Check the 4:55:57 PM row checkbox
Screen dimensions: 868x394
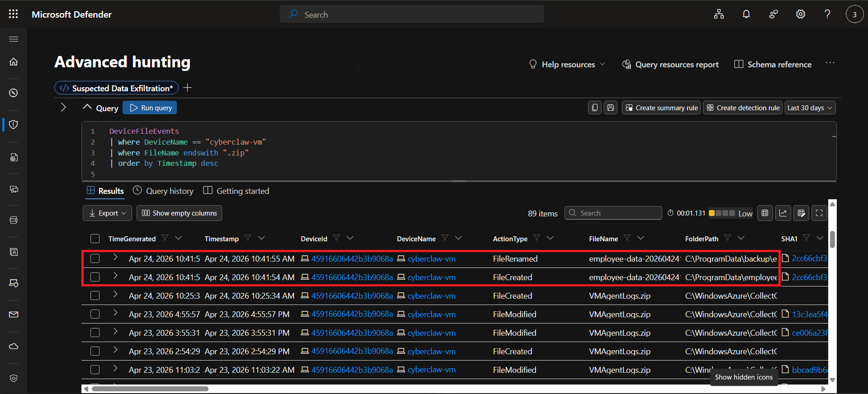pos(95,314)
